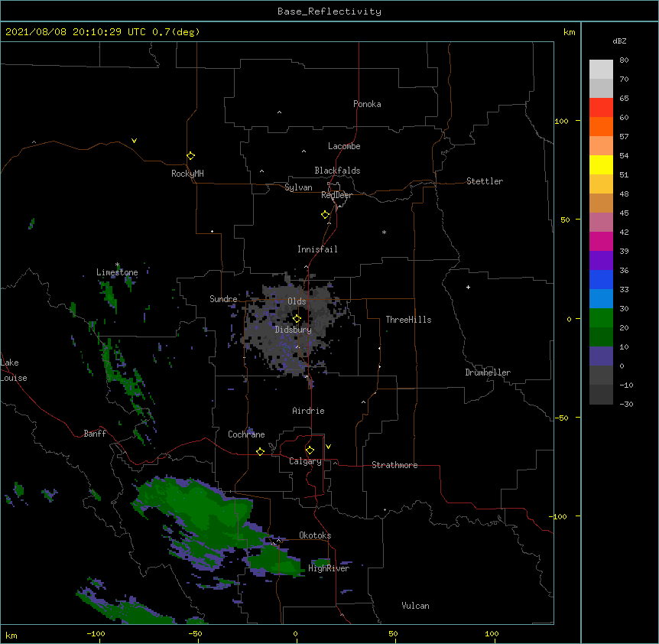Click the 80 value on dBZ legend

[x=624, y=60]
